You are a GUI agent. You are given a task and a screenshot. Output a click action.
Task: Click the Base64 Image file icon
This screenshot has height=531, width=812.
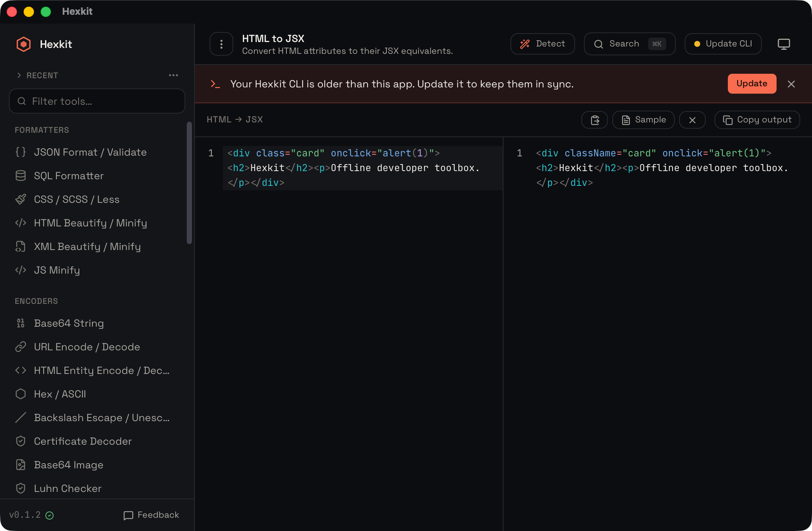[21, 465]
